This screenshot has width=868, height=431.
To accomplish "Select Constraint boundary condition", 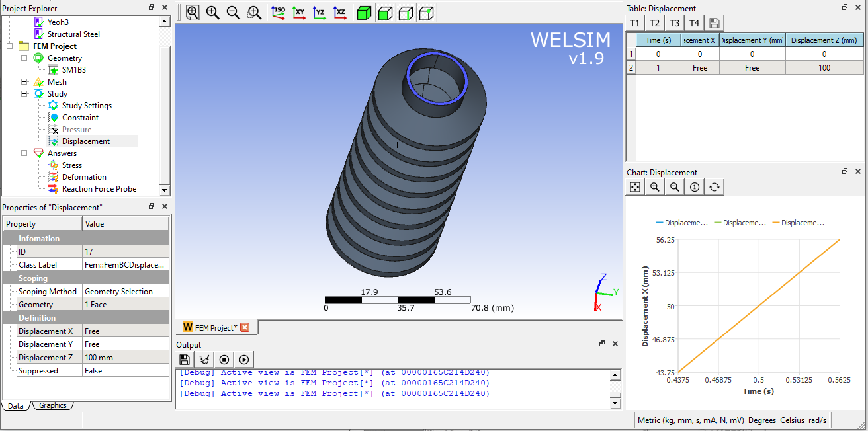I will coord(80,118).
